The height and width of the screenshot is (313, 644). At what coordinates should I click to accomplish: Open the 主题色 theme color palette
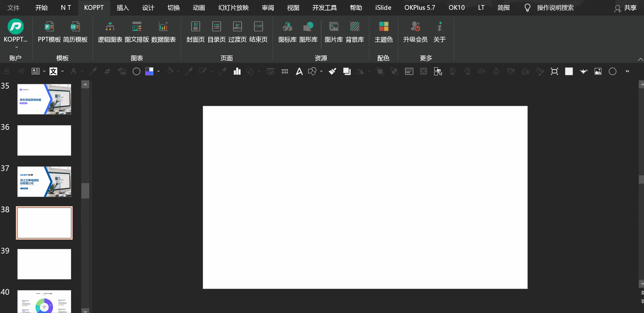coord(383,31)
